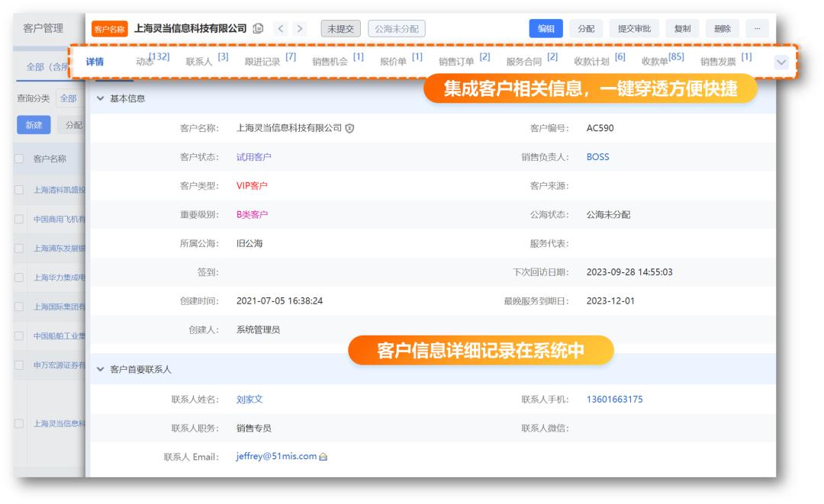The height and width of the screenshot is (504, 824).
Task: Open the 全部 dropdown under 查询分类
Action: coord(69,98)
